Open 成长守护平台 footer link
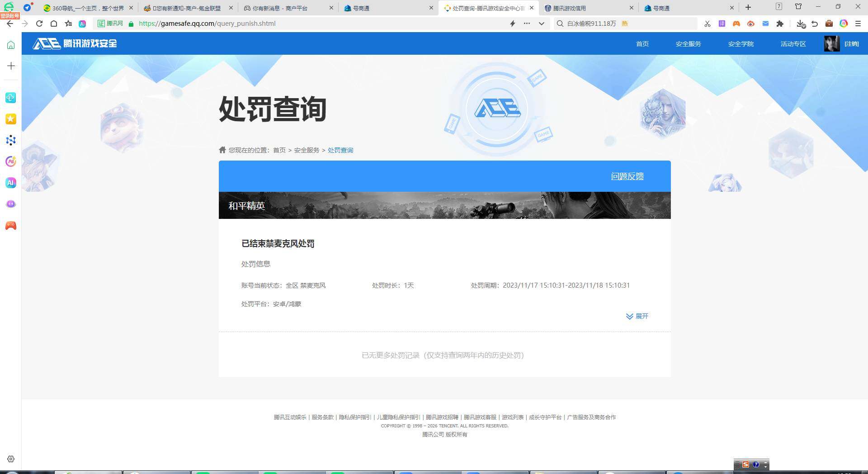 click(545, 417)
